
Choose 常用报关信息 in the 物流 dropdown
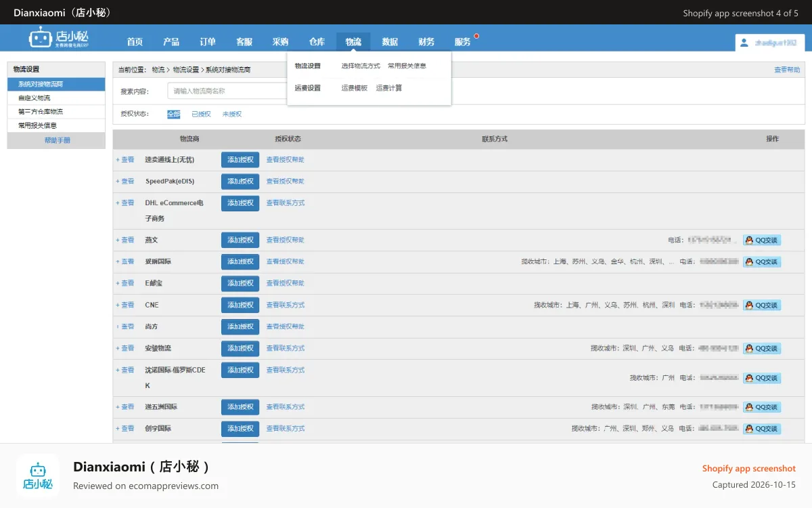[407, 66]
